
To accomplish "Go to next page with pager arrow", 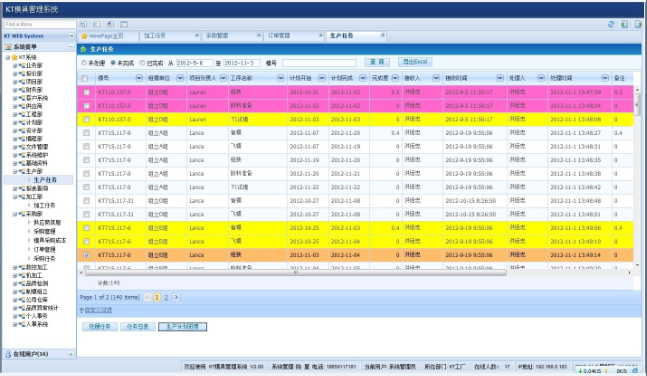I will (x=176, y=297).
